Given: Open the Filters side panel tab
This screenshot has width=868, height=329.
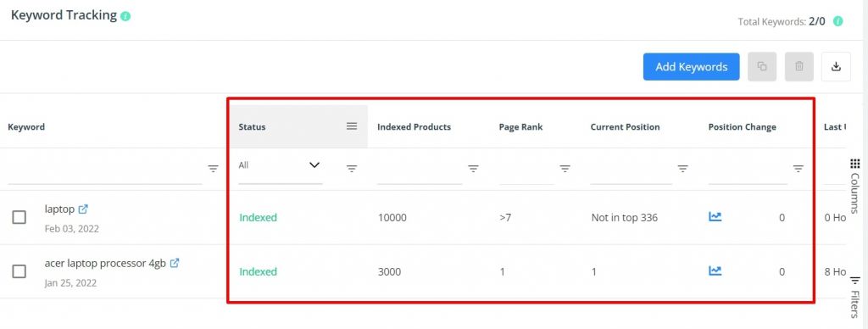Looking at the screenshot, I should point(854,298).
